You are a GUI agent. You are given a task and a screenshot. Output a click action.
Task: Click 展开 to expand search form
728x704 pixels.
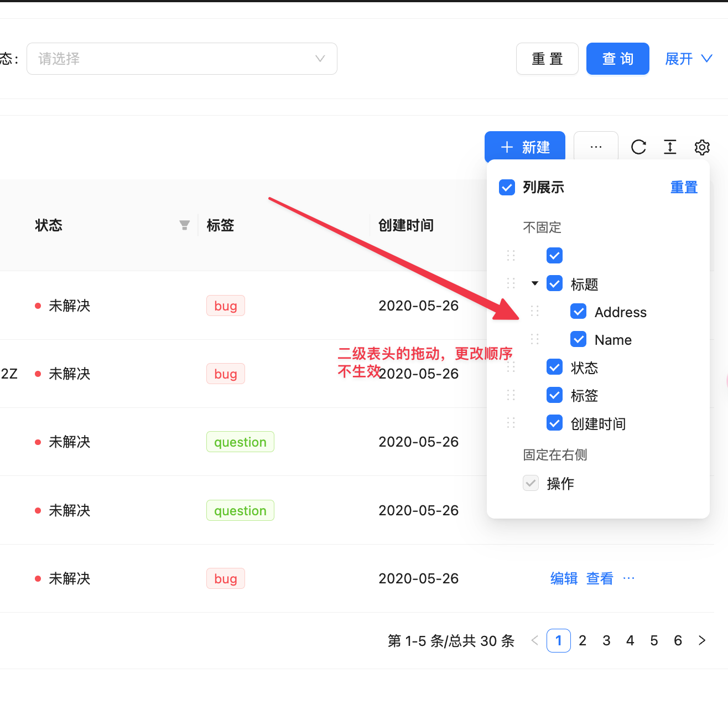[679, 59]
